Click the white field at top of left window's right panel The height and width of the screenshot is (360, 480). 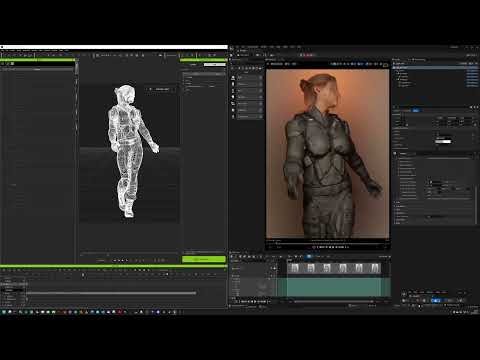(x=215, y=64)
